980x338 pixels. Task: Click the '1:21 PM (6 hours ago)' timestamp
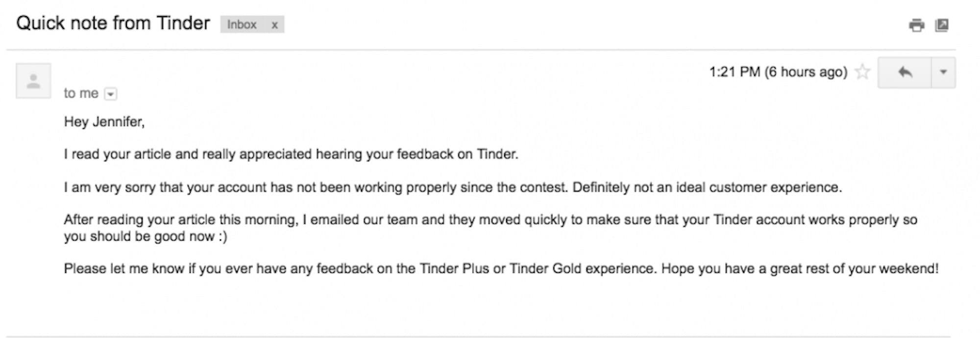click(x=779, y=72)
